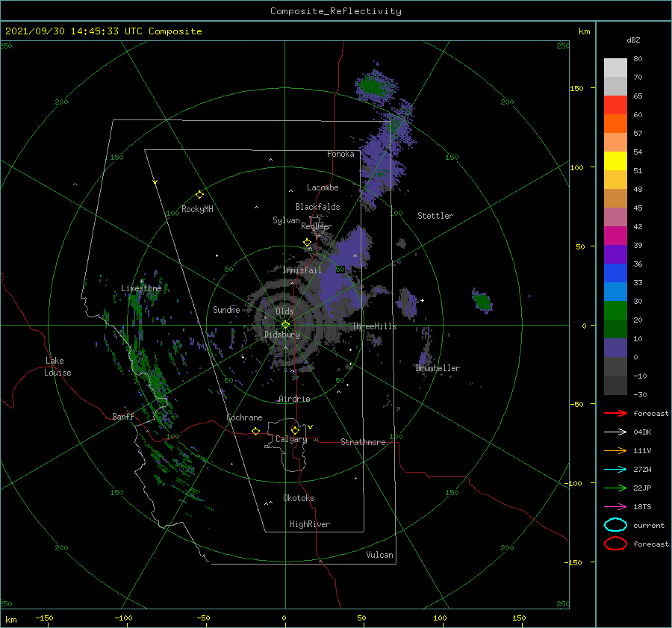The image size is (672, 628).
Task: Click the 80 dBZ light gray swatch
Action: [x=615, y=68]
